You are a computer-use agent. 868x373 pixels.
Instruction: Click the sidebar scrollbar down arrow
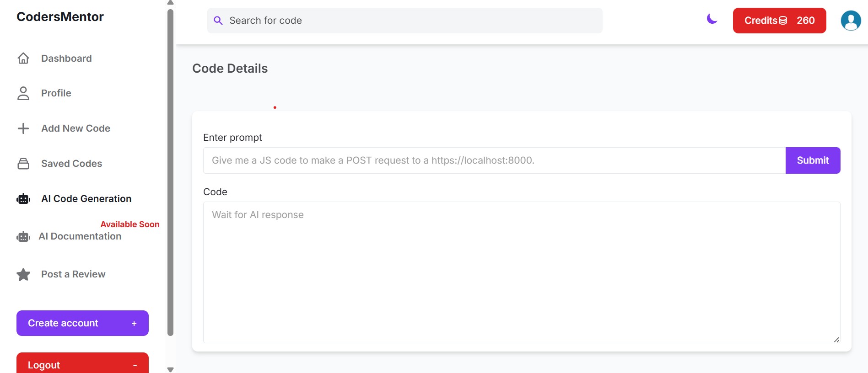coord(170,369)
